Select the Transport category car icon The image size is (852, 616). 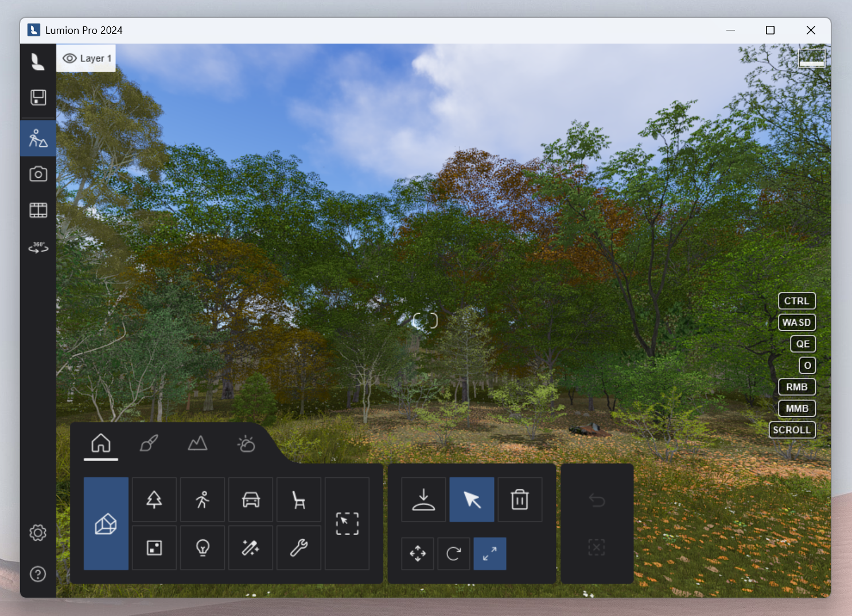click(251, 500)
